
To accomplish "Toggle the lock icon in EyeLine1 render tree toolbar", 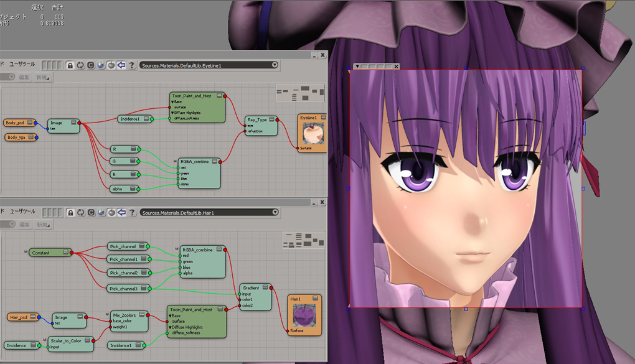I will click(x=70, y=65).
